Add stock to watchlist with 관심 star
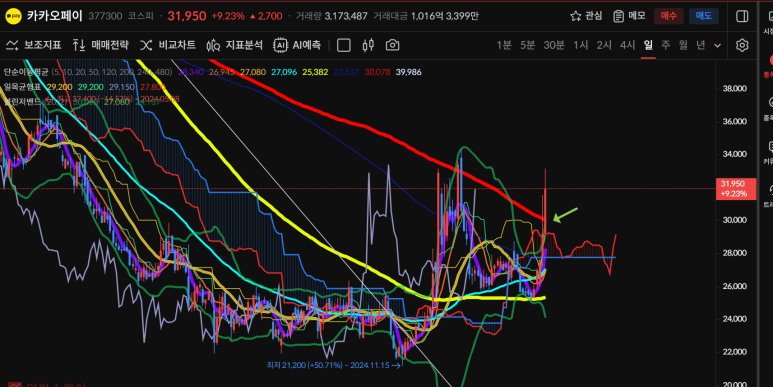This screenshot has width=773, height=387. coord(586,16)
